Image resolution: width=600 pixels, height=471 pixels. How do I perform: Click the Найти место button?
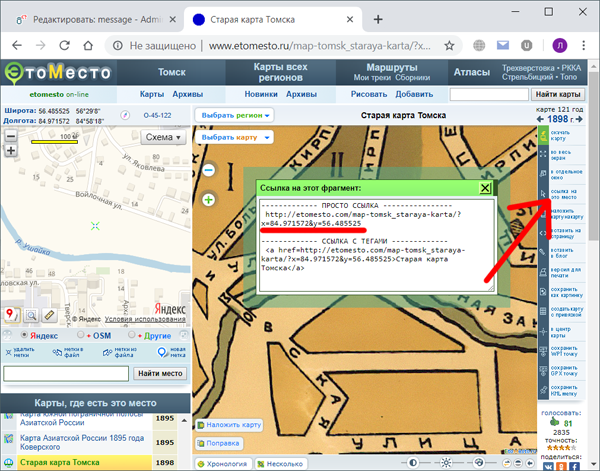tap(160, 373)
